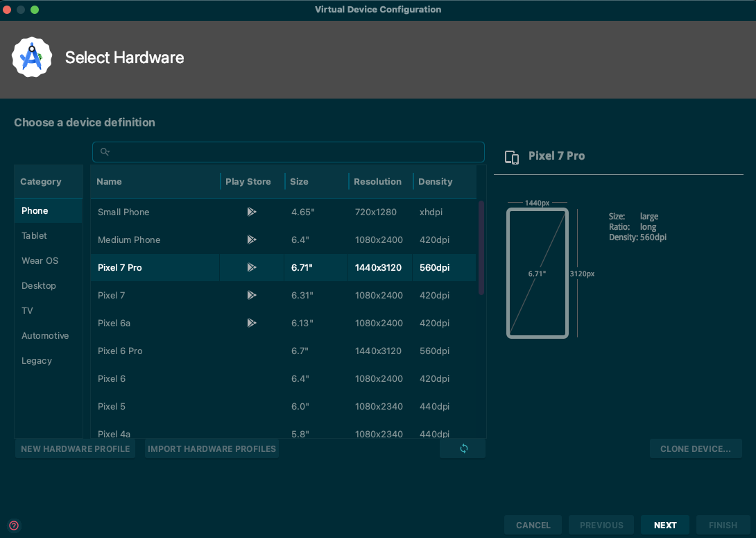This screenshot has height=538, width=756.
Task: Click New Hardware Profile button
Action: 75,448
